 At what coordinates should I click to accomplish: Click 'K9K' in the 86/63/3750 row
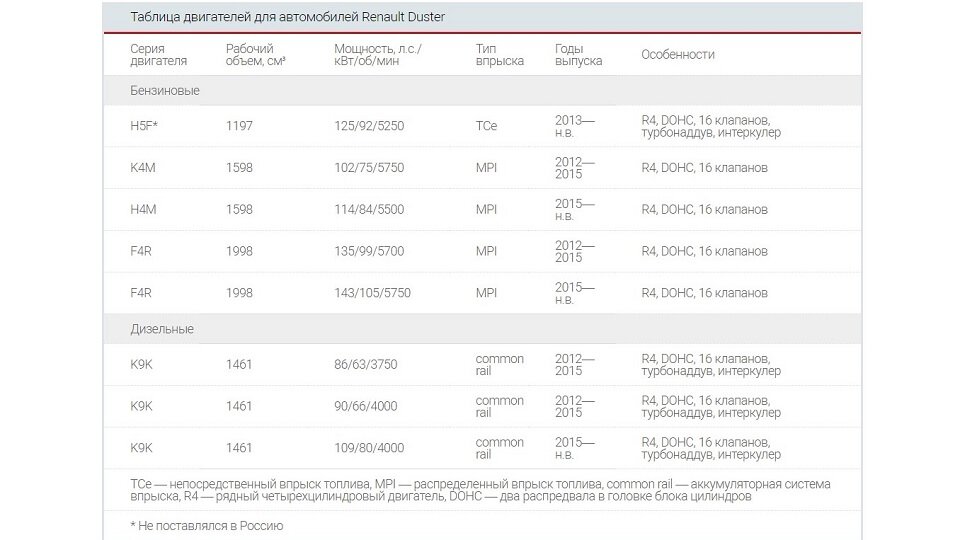coord(141,364)
